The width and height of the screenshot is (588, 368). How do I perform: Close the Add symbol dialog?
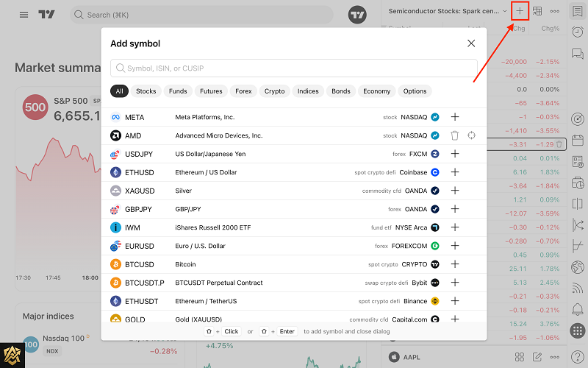click(471, 43)
